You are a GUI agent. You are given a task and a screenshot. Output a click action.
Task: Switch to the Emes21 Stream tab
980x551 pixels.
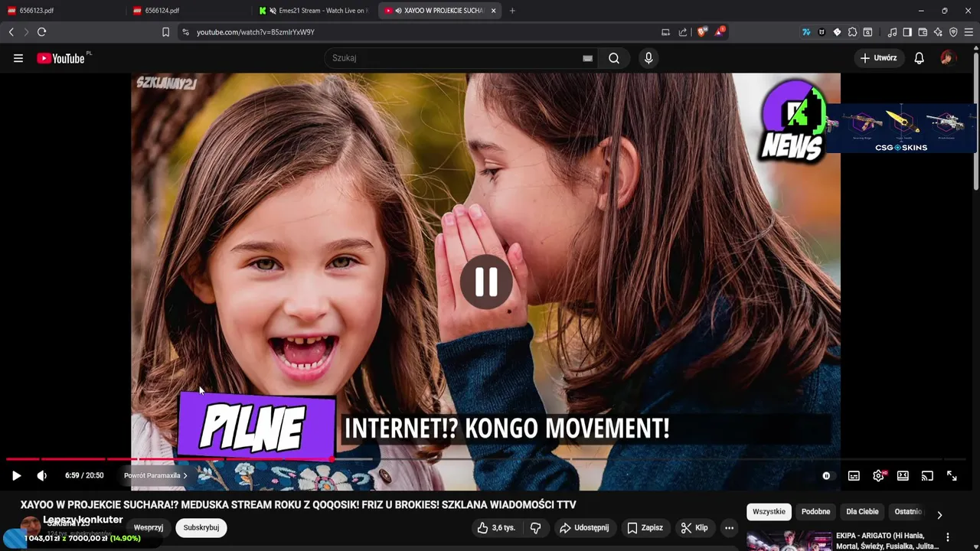315,11
